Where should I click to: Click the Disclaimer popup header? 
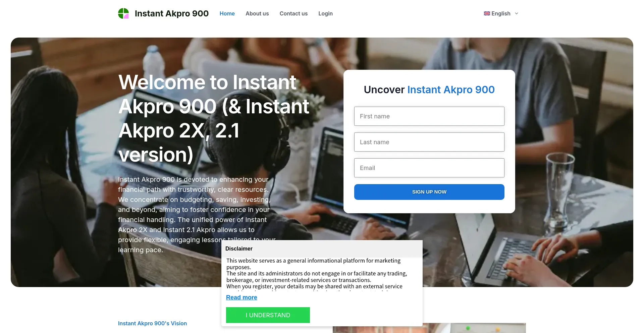(x=322, y=248)
